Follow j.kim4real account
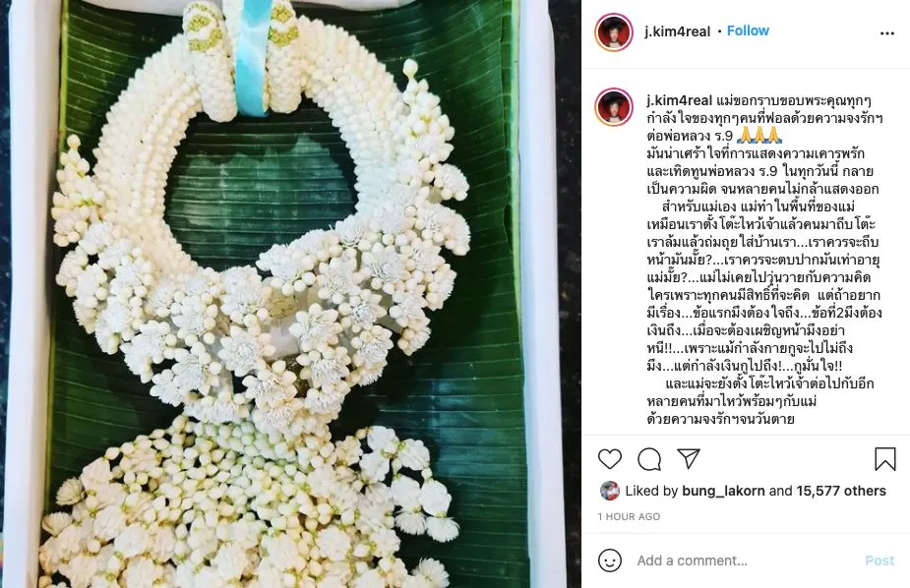Image resolution: width=910 pixels, height=588 pixels. (x=748, y=30)
